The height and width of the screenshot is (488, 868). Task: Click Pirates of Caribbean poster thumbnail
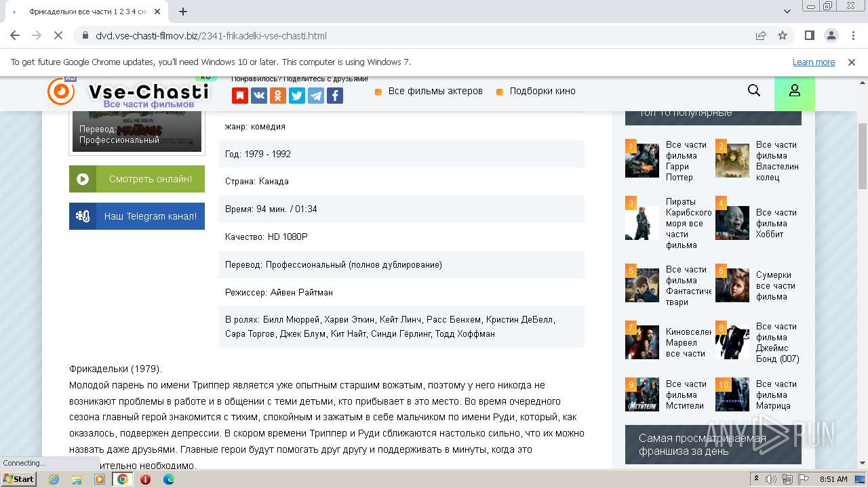pyautogui.click(x=642, y=223)
